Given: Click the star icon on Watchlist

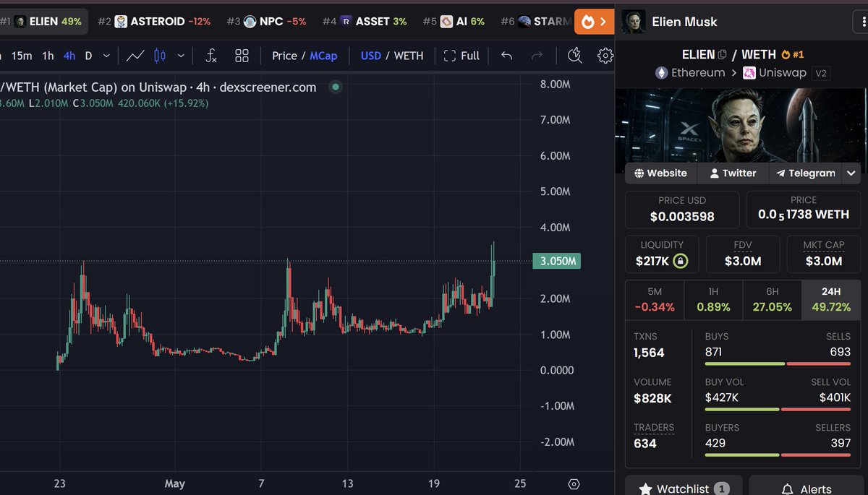Looking at the screenshot, I should (645, 489).
